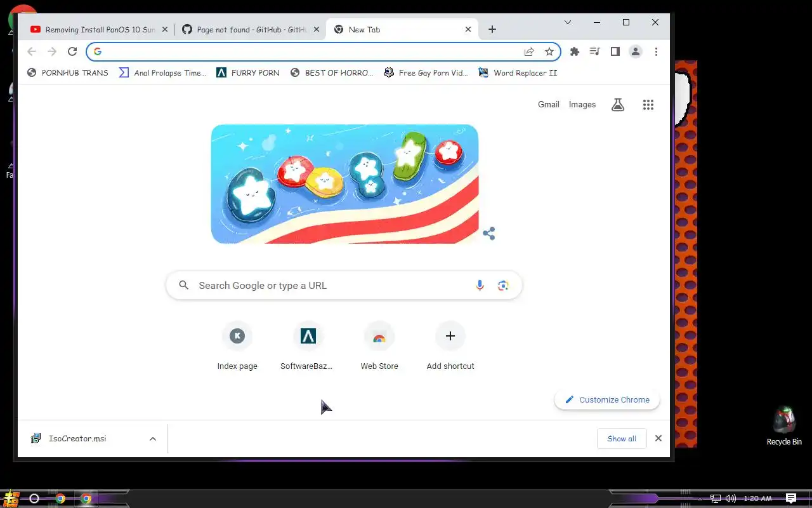Search by image with Google Lens icon
The height and width of the screenshot is (508, 812).
pyautogui.click(x=503, y=286)
